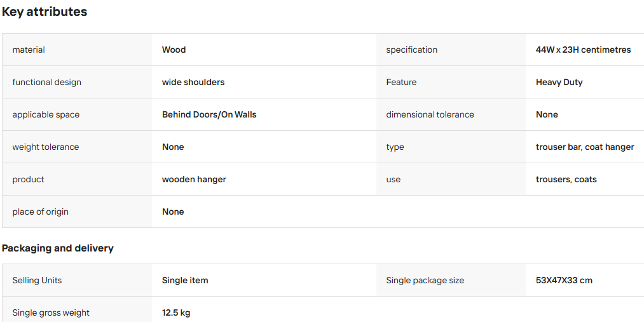Click the Behind Doors/On Walls value
644x322 pixels.
[209, 114]
